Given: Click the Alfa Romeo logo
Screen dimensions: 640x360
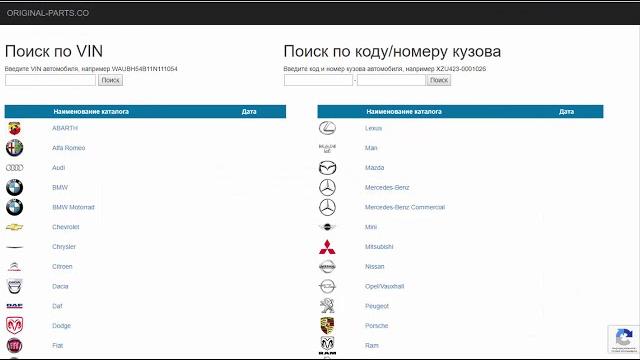Looking at the screenshot, I should coord(14,148).
